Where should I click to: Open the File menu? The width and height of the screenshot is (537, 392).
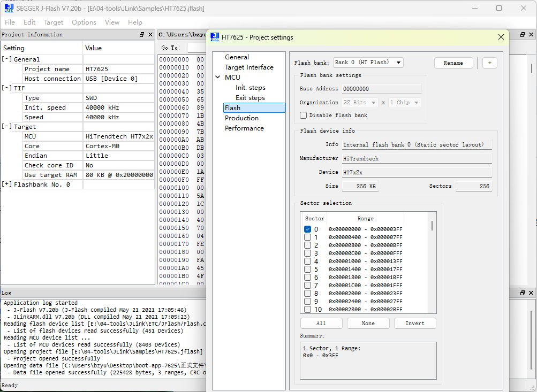[x=10, y=22]
